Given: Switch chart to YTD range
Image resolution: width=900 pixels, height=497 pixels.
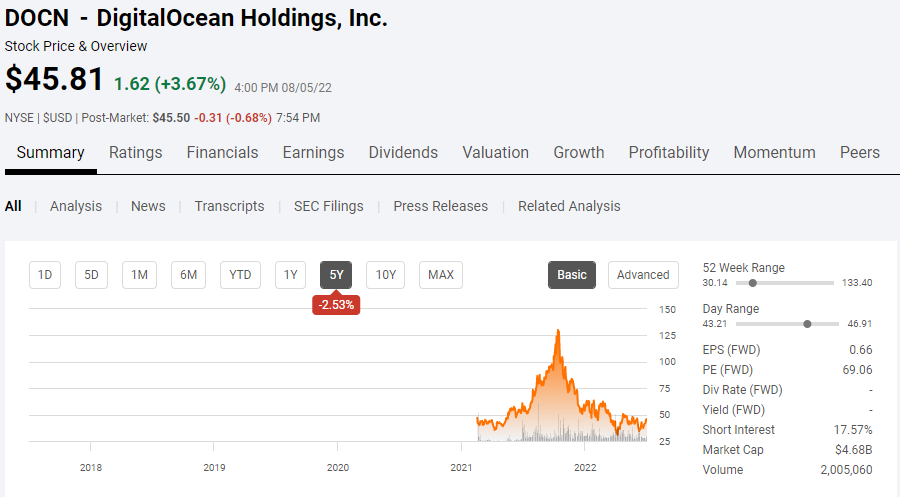Looking at the screenshot, I should pos(240,275).
